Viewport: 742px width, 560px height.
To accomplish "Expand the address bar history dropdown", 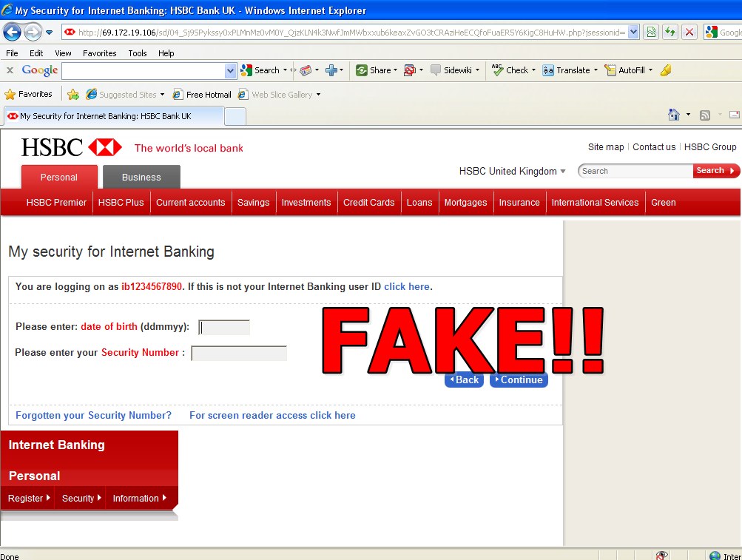I will 633,33.
